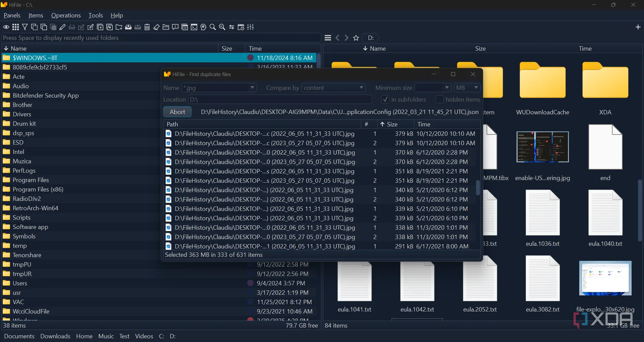644x342 pixels.
Task: Sort duplicate results by Path column
Action: [262, 124]
